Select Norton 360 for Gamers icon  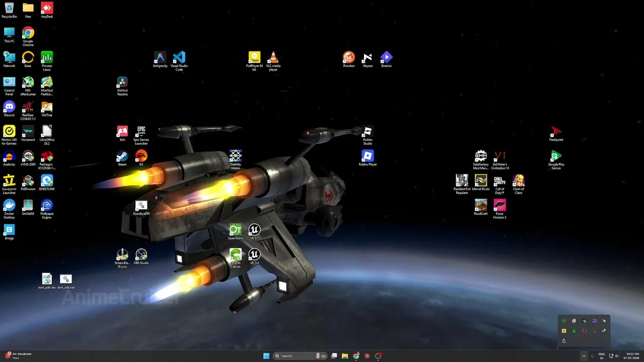9,135
